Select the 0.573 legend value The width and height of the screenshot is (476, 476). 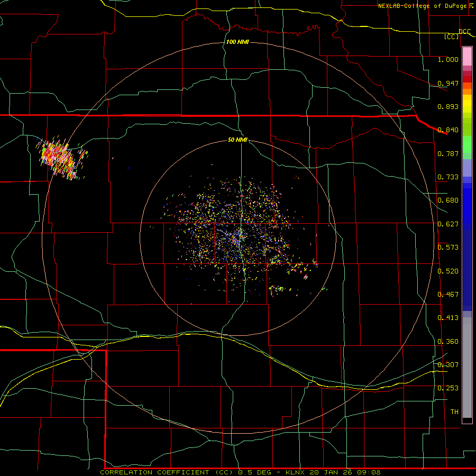[x=448, y=248]
